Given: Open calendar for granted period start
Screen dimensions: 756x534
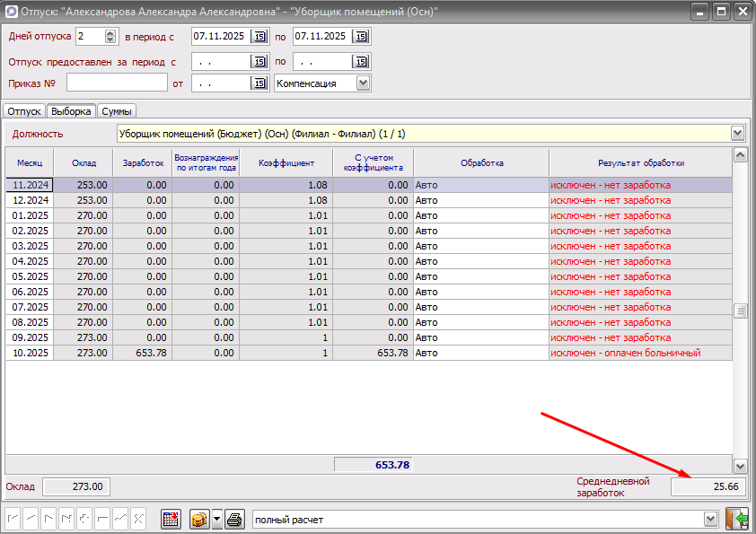Looking at the screenshot, I should point(259,62).
